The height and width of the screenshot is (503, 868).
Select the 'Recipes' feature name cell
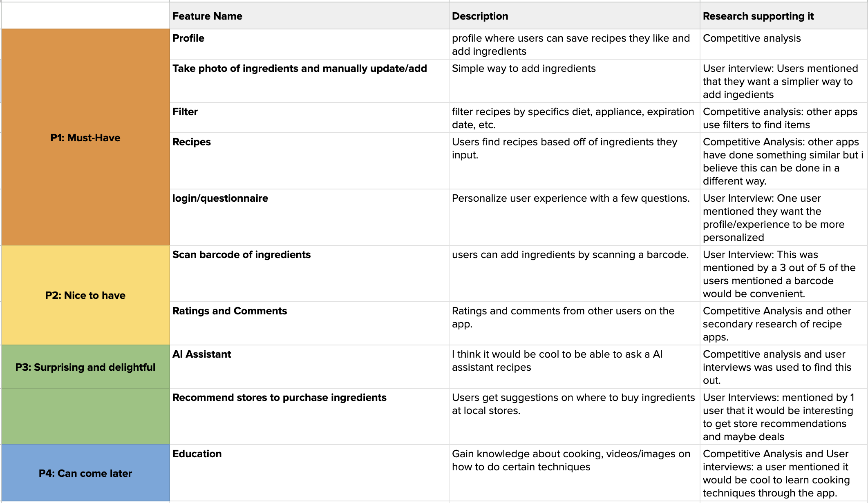[309, 161]
